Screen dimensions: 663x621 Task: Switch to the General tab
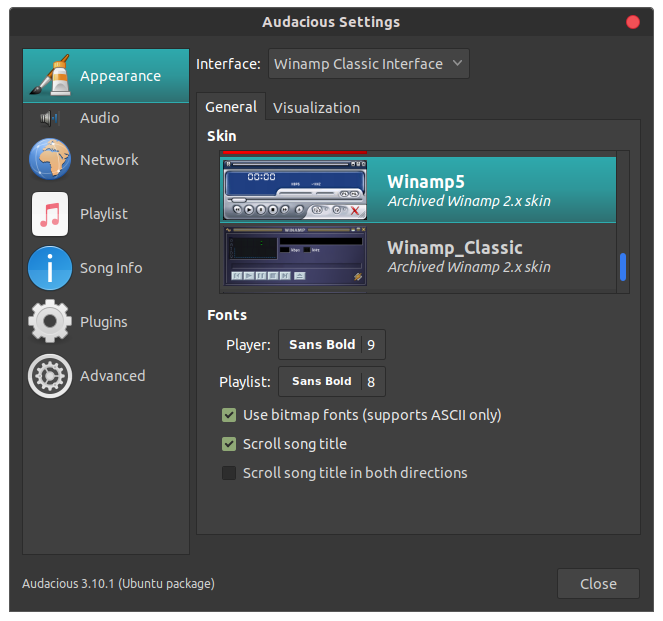click(x=231, y=107)
